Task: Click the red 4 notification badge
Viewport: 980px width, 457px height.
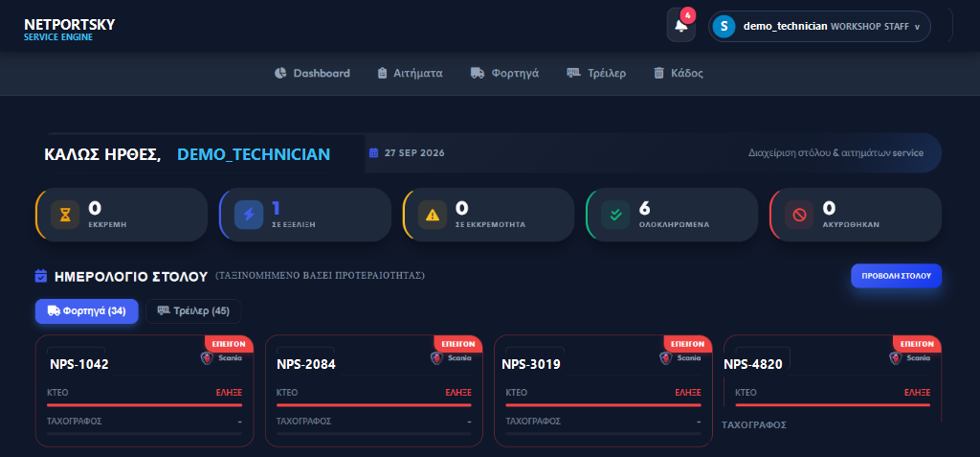Action: coord(688,14)
